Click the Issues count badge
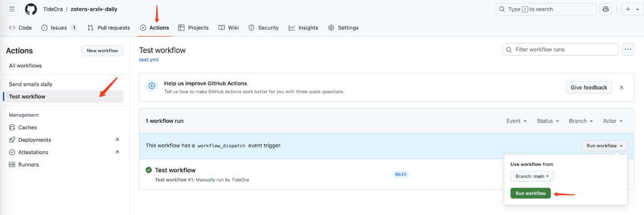 coord(74,28)
